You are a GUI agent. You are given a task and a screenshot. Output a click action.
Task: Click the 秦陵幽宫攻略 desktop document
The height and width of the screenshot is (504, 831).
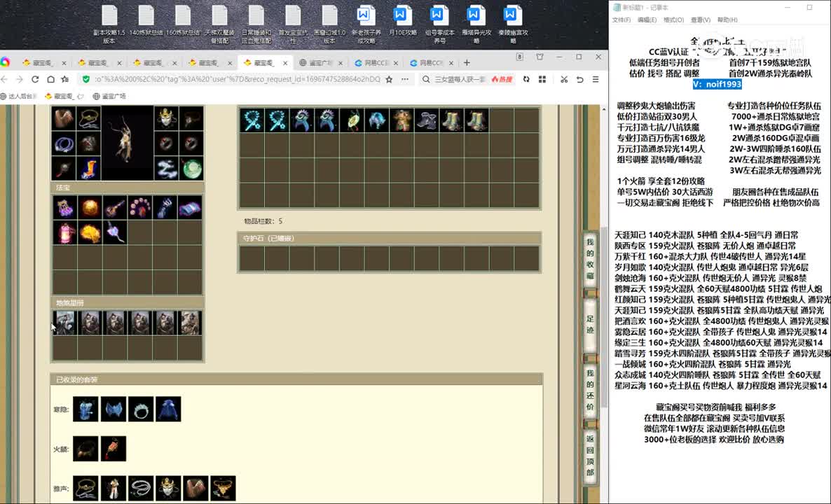pyautogui.click(x=512, y=25)
